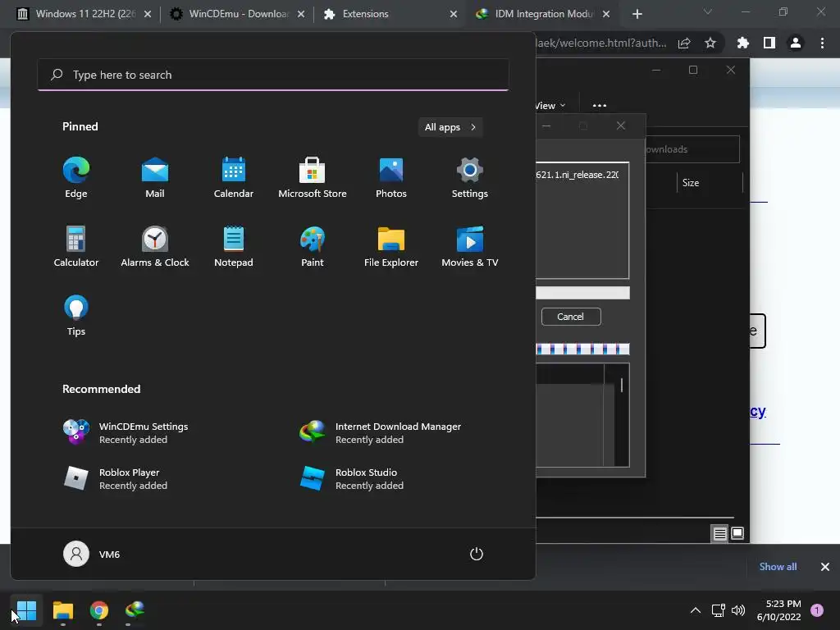840x630 pixels.
Task: Open the Chrome profile icon
Action: point(796,43)
